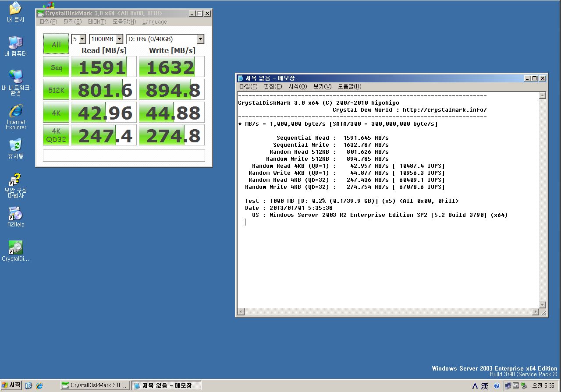Click the 512K write result 894.8
Screen dimensions: 561x392
click(x=172, y=90)
